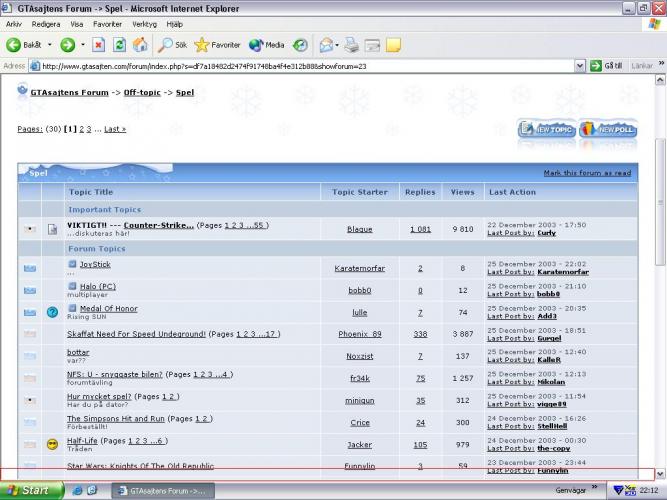Click the Gå till button
Screen dimensions: 667x500
click(605, 66)
